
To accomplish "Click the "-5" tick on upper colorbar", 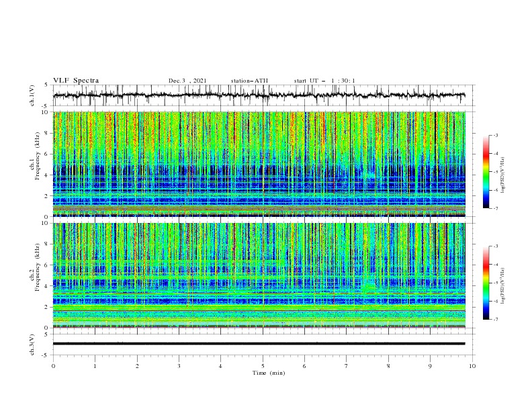I will 495,172.
